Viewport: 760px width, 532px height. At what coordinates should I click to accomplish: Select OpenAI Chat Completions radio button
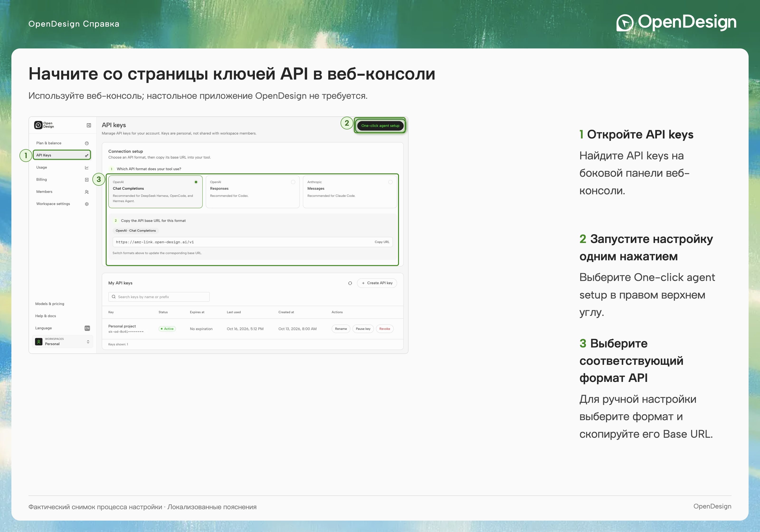(196, 182)
